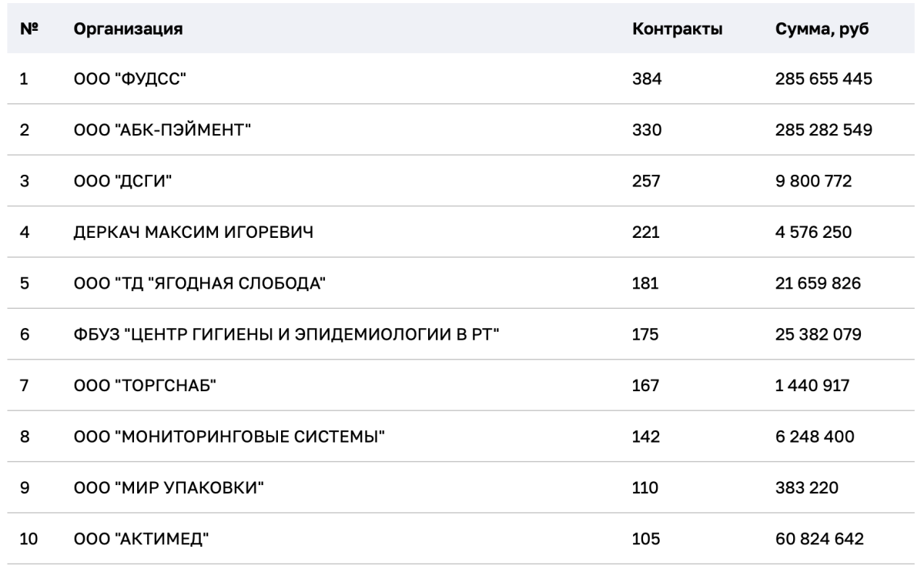
Task: Select the ООО "АКТИМЕД" organization
Action: (141, 538)
